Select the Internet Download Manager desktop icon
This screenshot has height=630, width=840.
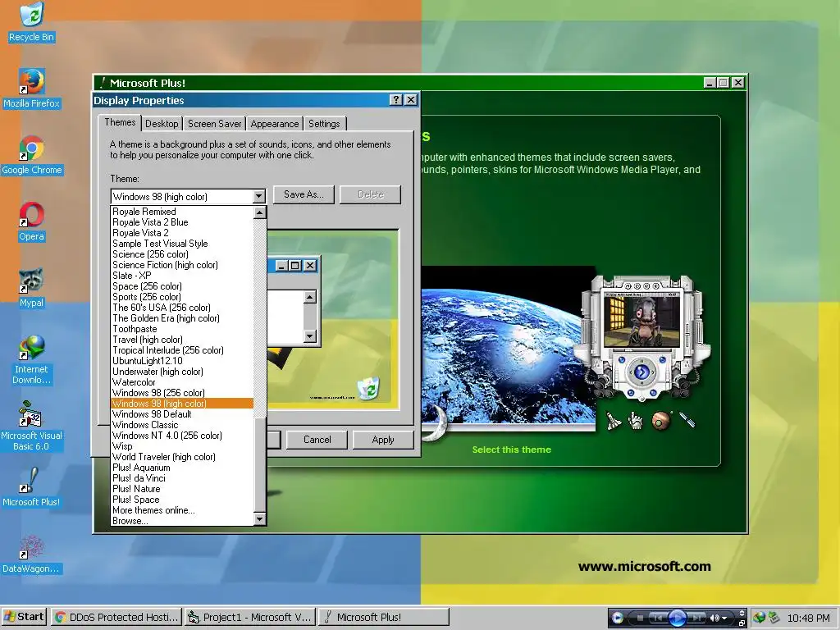tap(31, 359)
